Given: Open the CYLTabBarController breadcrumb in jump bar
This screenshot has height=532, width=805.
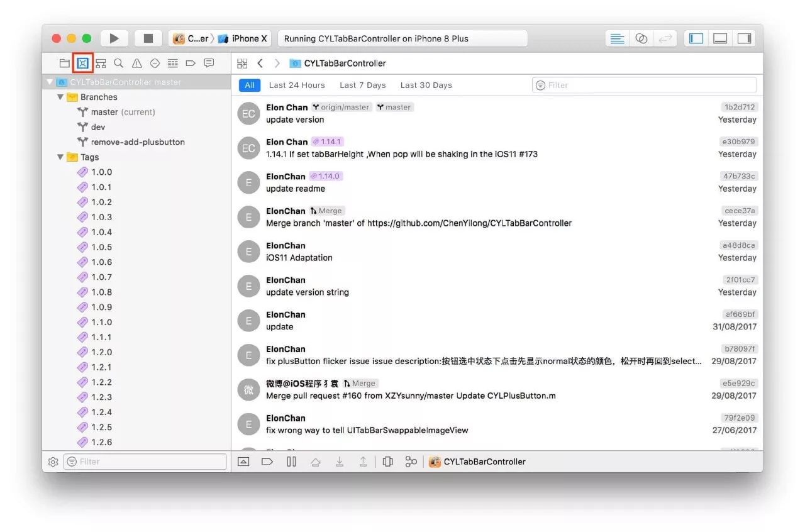Looking at the screenshot, I should coord(338,64).
